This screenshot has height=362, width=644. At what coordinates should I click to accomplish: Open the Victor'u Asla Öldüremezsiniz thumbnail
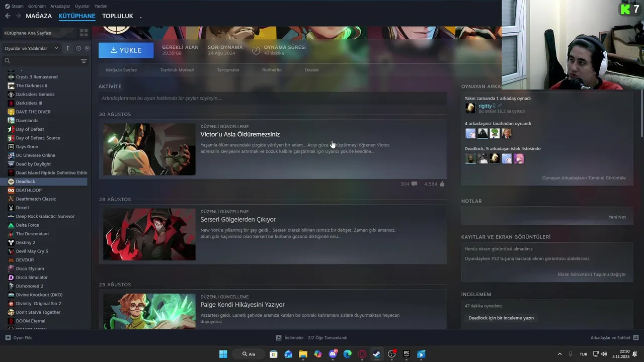tap(149, 149)
